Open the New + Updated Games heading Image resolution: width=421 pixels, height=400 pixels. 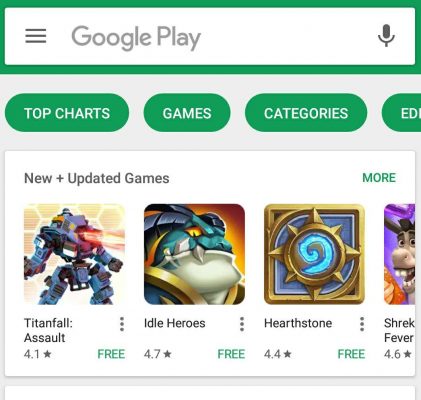(97, 178)
